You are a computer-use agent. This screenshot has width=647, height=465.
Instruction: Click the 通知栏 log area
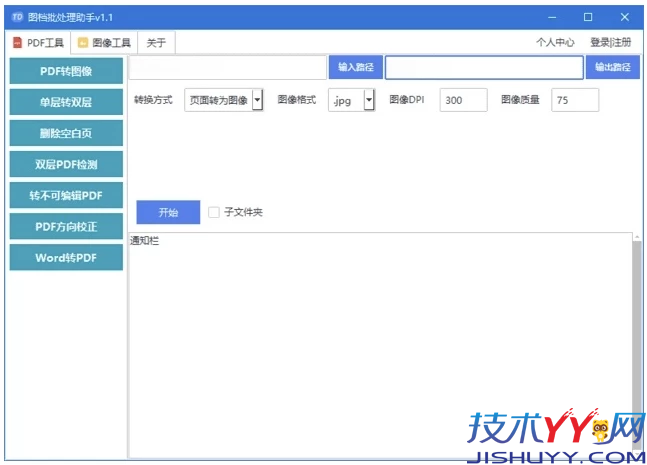tap(380, 345)
